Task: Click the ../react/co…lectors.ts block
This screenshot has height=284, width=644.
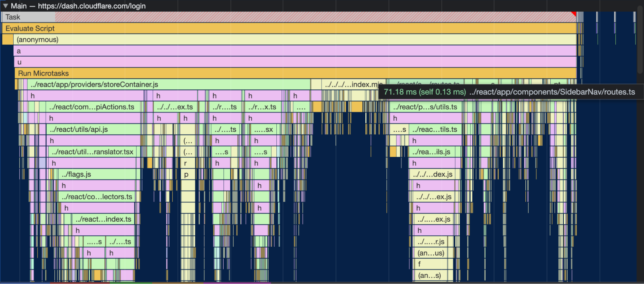Action: pos(97,197)
